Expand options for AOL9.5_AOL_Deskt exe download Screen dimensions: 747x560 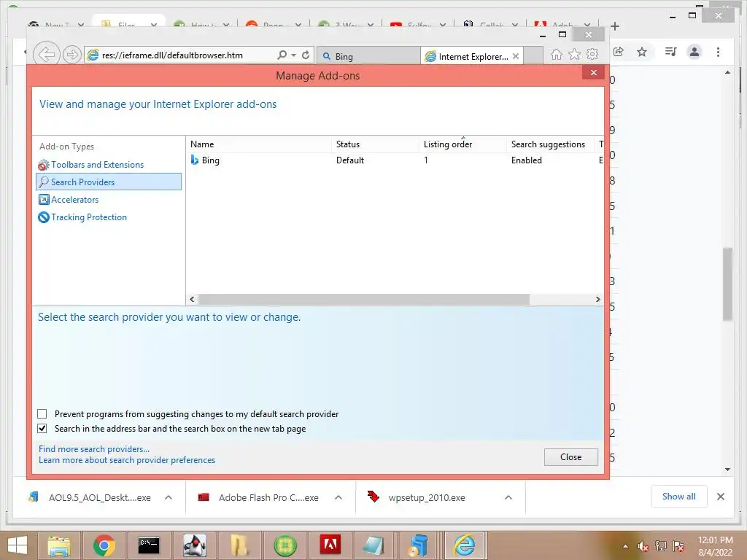point(169,497)
